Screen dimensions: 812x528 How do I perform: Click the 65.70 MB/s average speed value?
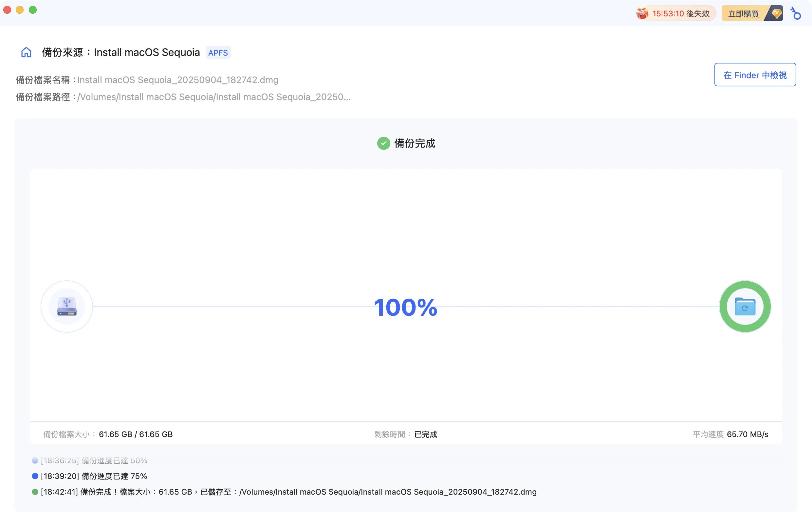tap(747, 434)
